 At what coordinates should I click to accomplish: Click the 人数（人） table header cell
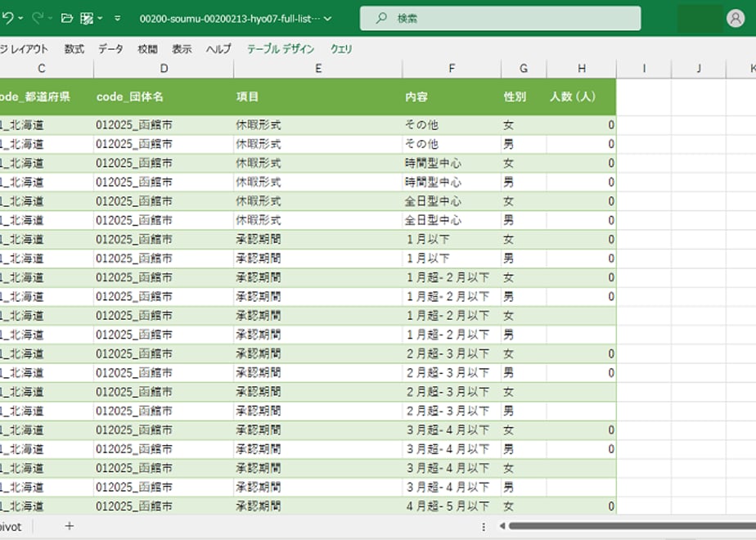pyautogui.click(x=582, y=97)
